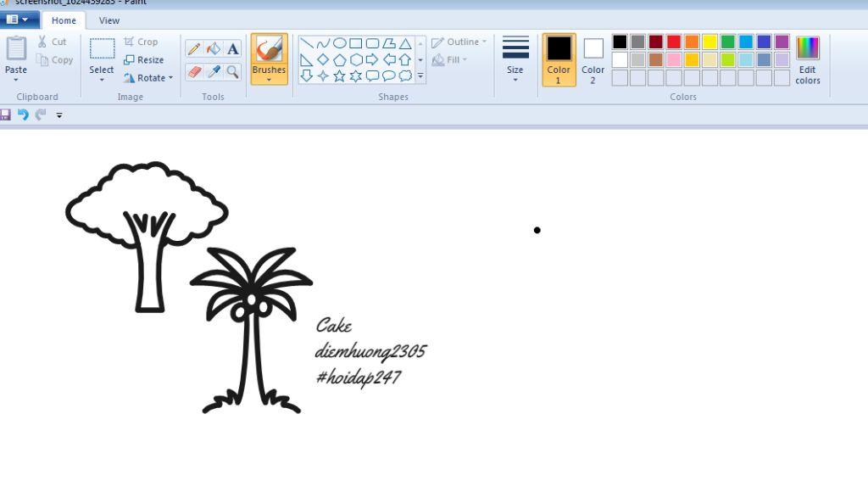This screenshot has height=481, width=868.
Task: Expand the Rotate dropdown menu
Action: pyautogui.click(x=170, y=78)
